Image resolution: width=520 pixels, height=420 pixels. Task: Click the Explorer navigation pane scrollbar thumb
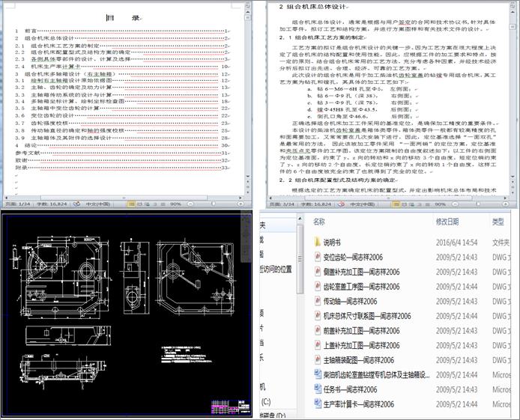300,259
